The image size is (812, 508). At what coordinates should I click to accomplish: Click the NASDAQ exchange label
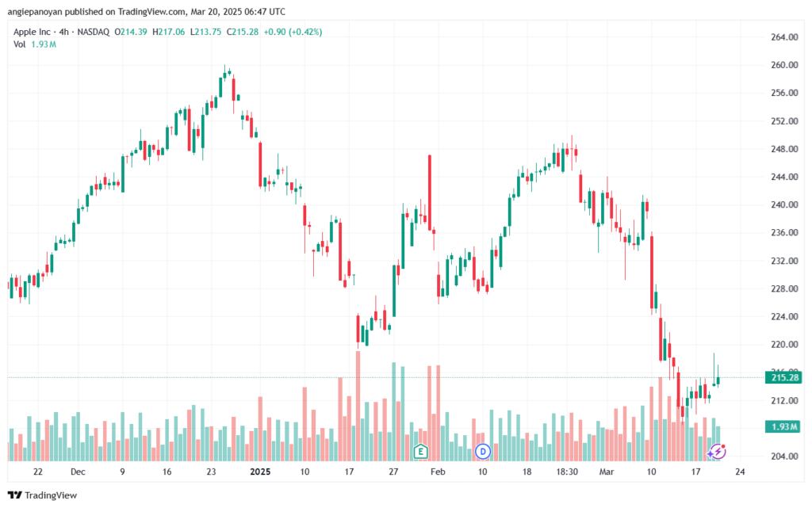(94, 32)
